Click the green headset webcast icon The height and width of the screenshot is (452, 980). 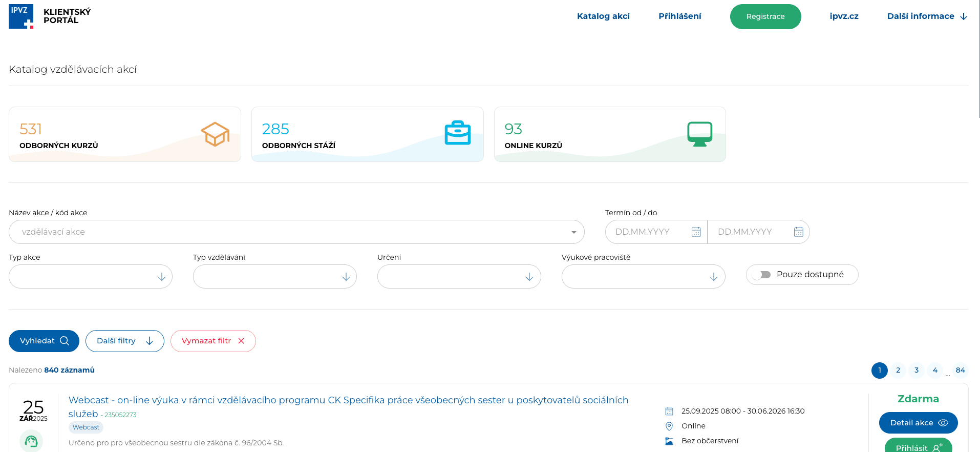coord(31,441)
